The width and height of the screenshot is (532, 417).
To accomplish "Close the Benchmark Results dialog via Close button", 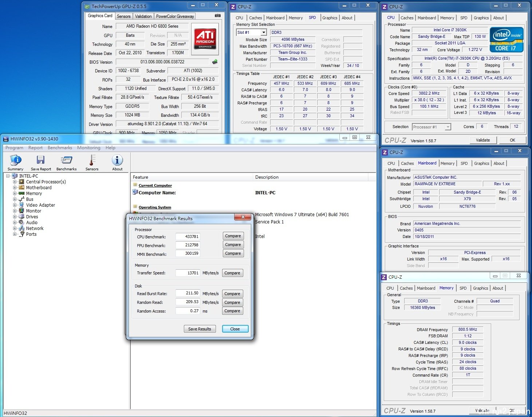I will 235,329.
